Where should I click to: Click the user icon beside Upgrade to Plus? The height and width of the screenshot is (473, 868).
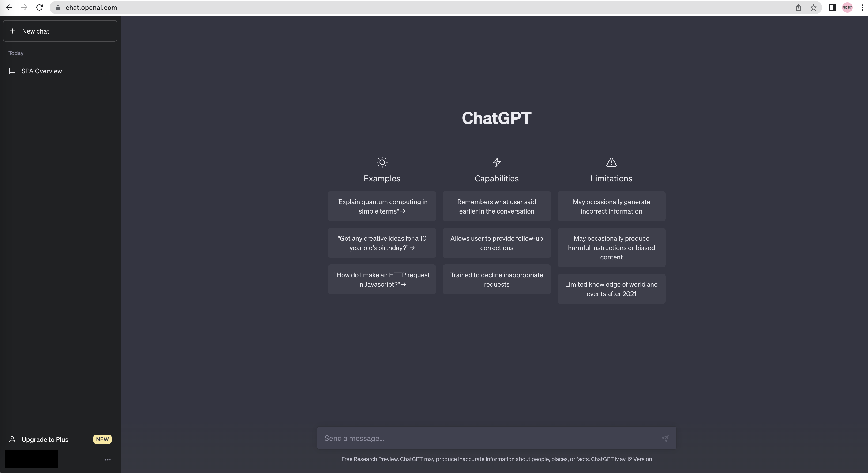[12, 439]
